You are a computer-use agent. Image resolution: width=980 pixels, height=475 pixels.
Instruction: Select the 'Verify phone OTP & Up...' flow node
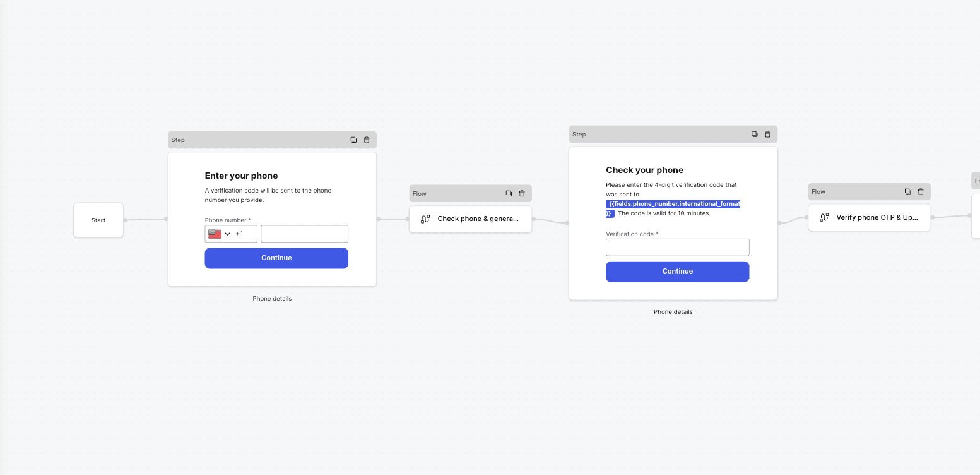point(877,217)
